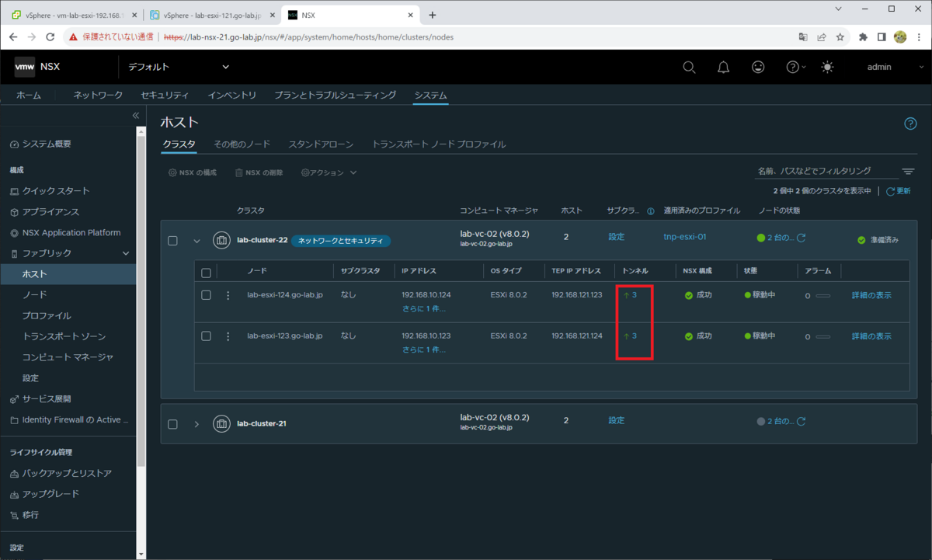Refresh node status for lab-cluster-22

(x=802, y=238)
